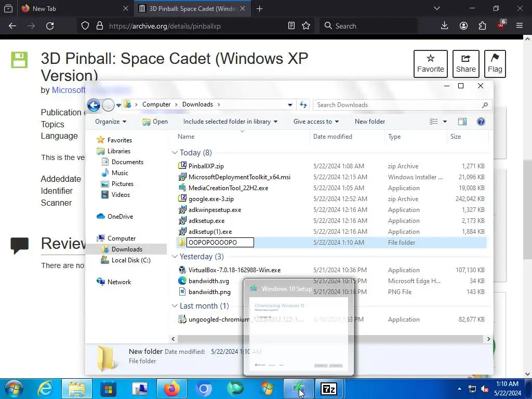
Task: Open Include selected folder in library menu
Action: pos(230,122)
